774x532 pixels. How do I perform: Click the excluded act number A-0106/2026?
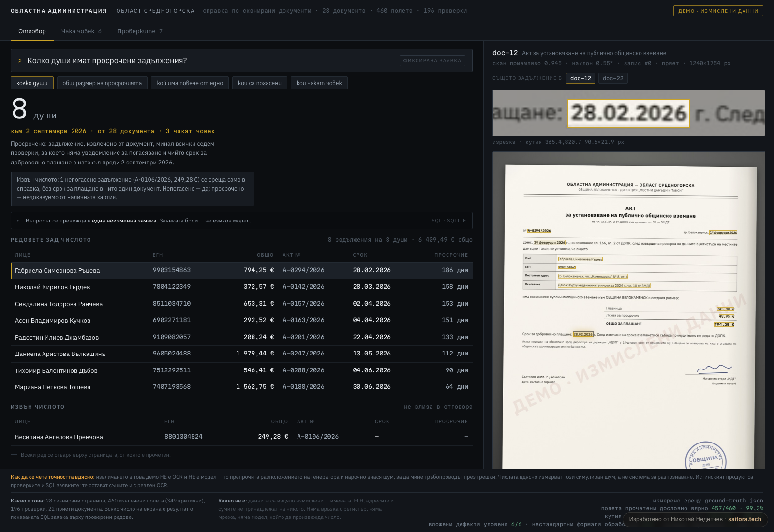tap(318, 437)
